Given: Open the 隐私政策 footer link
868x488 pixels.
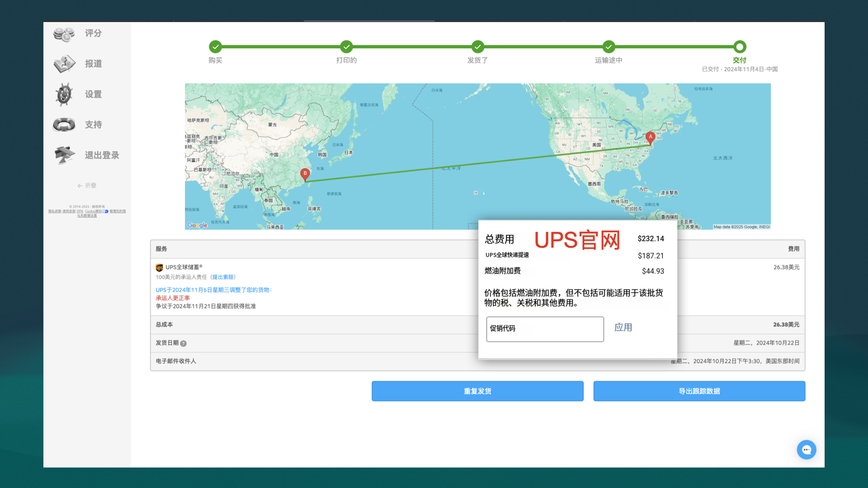Looking at the screenshot, I should click(55, 211).
